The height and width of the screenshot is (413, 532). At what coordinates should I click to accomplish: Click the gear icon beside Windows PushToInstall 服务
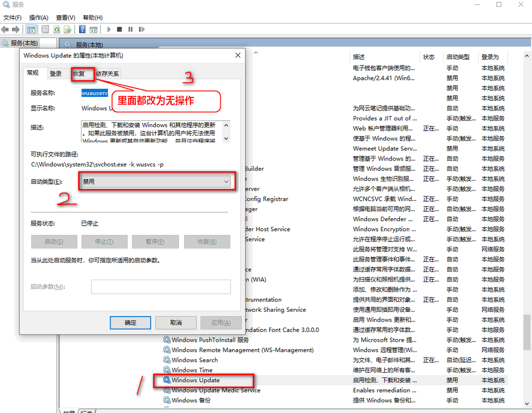pyautogui.click(x=167, y=340)
